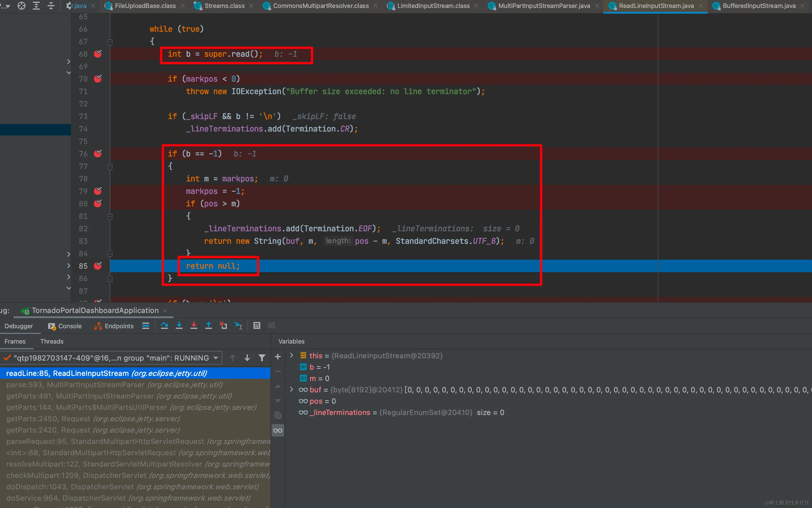812x508 pixels.
Task: Click the red Force Step Into icon
Action: (194, 325)
